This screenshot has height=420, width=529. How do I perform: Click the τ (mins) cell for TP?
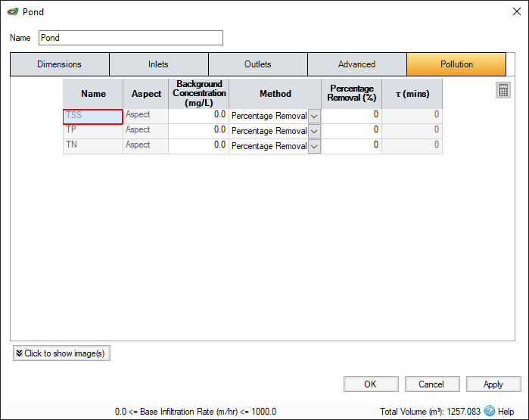pos(412,131)
